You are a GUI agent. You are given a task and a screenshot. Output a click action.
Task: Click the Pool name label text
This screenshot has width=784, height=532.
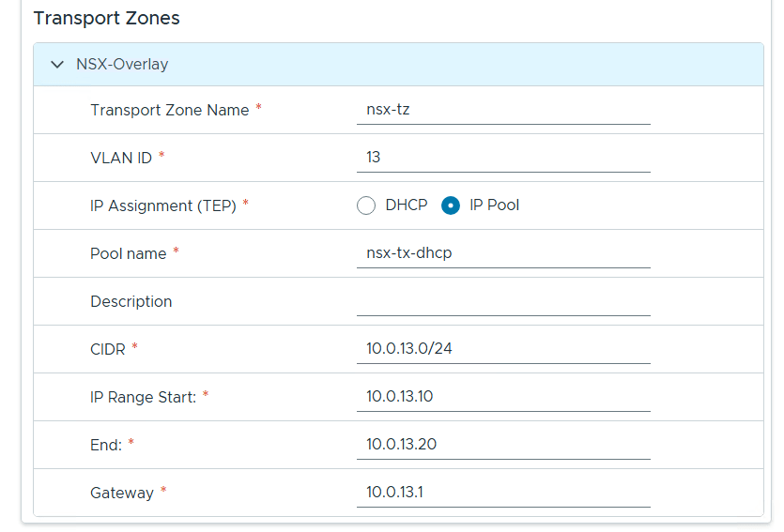(x=128, y=253)
